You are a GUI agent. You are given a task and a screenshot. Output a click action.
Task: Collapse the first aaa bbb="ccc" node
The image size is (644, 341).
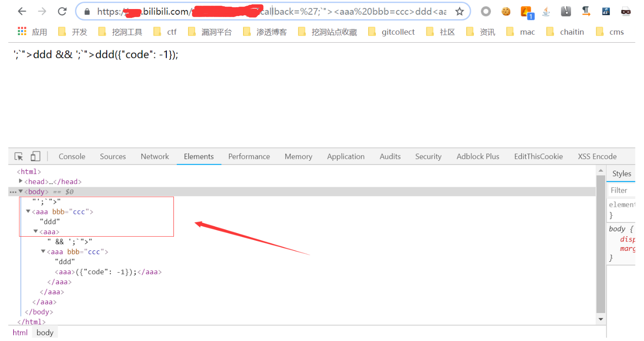pos(28,212)
